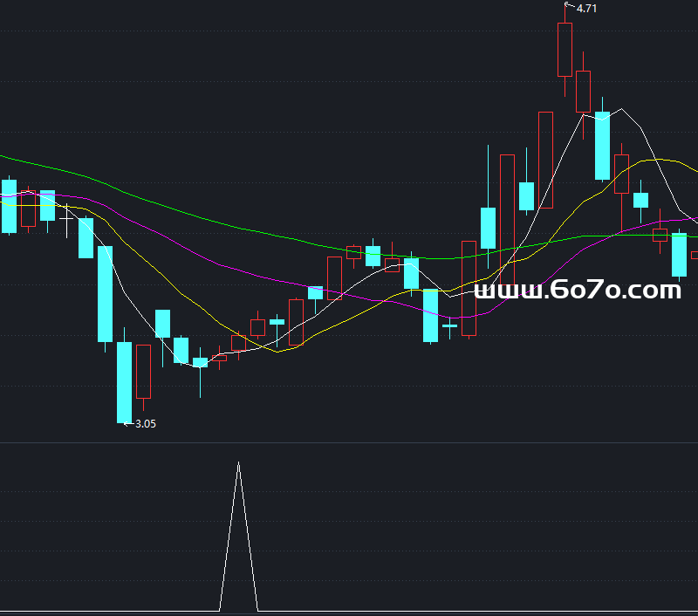Click the small cyan dash candle left of the watermark
This screenshot has height=616, width=698.
click(449, 325)
